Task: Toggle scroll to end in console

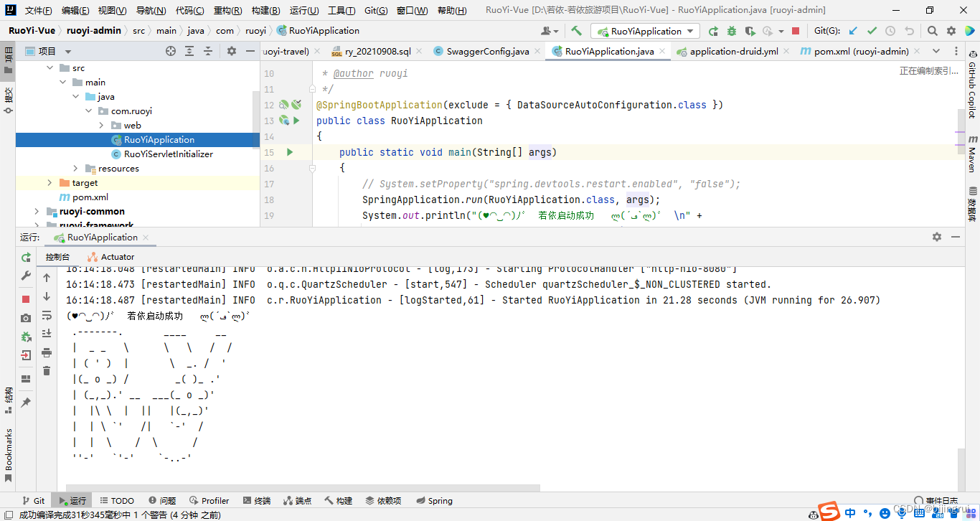Action: tap(47, 334)
